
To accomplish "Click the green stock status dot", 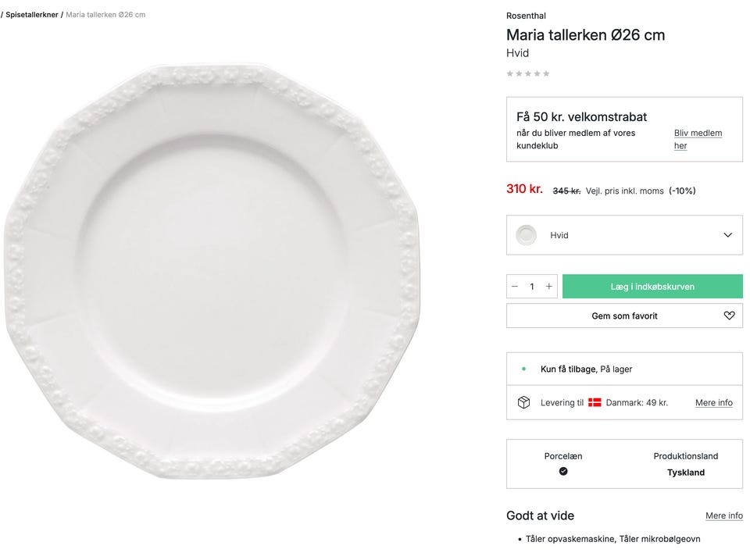I will [x=523, y=369].
